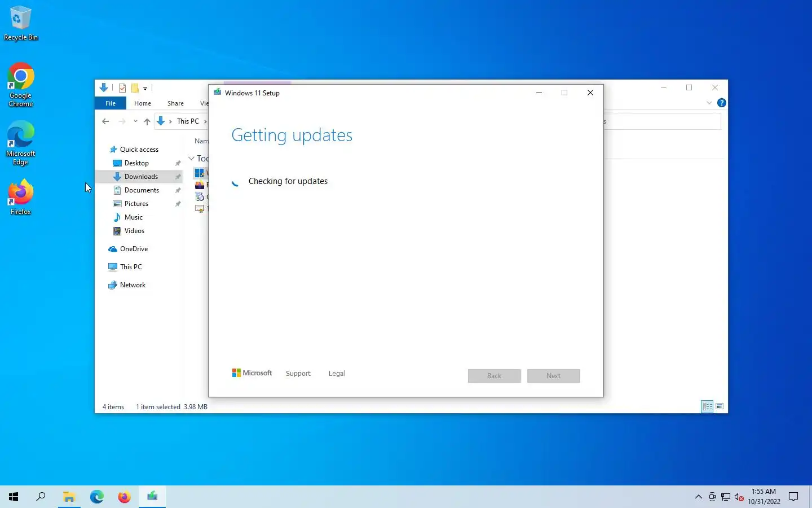Go Back in File Explorer navigation
The height and width of the screenshot is (508, 812).
[105, 121]
